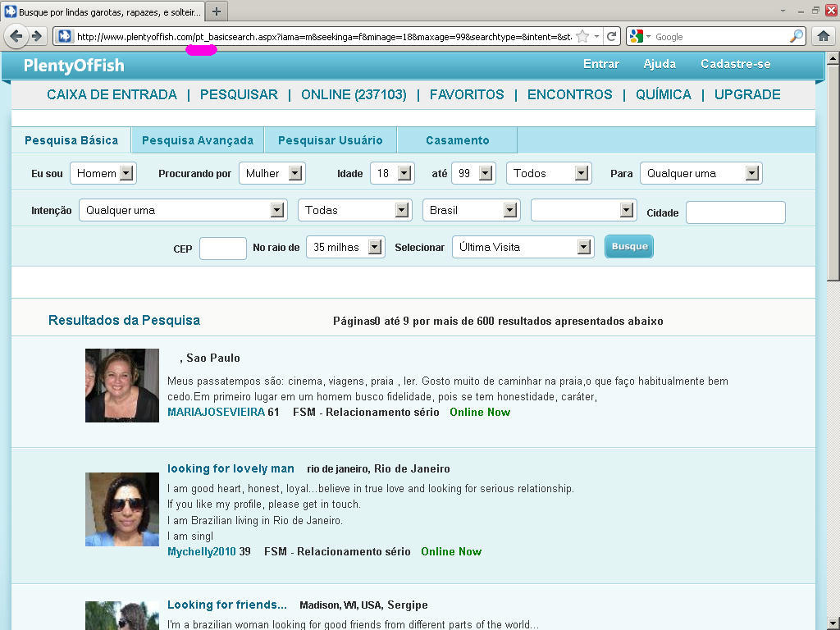Click the PlentyOfFish logo

tap(74, 66)
